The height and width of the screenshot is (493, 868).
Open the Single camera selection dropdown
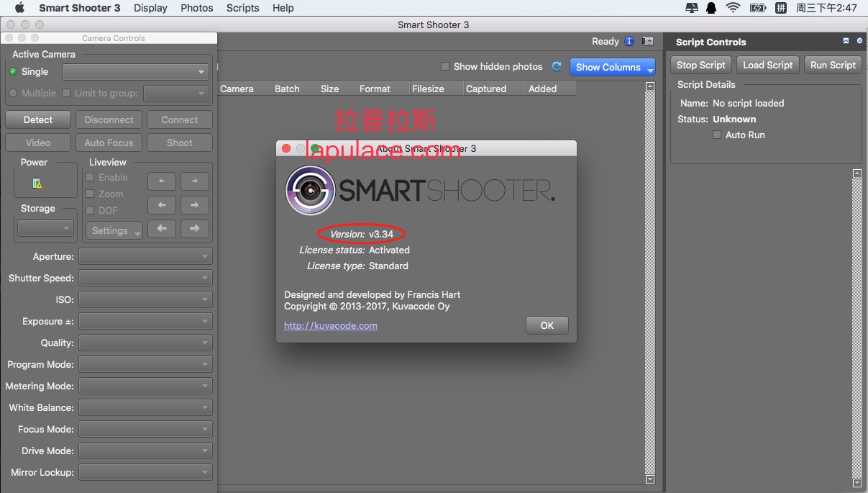pos(135,72)
